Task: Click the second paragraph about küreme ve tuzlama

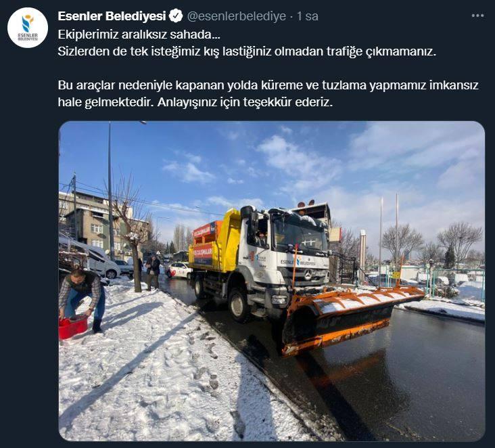Action: point(268,94)
